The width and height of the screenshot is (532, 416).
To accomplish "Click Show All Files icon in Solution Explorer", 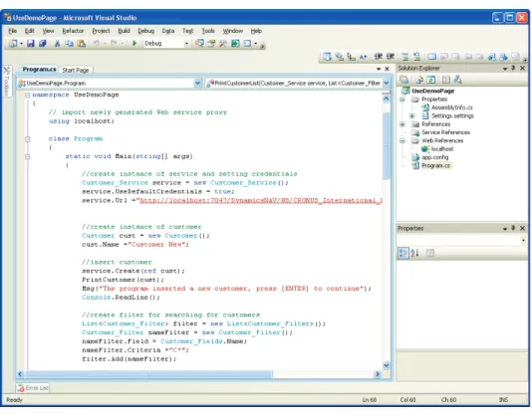I will tap(419, 80).
